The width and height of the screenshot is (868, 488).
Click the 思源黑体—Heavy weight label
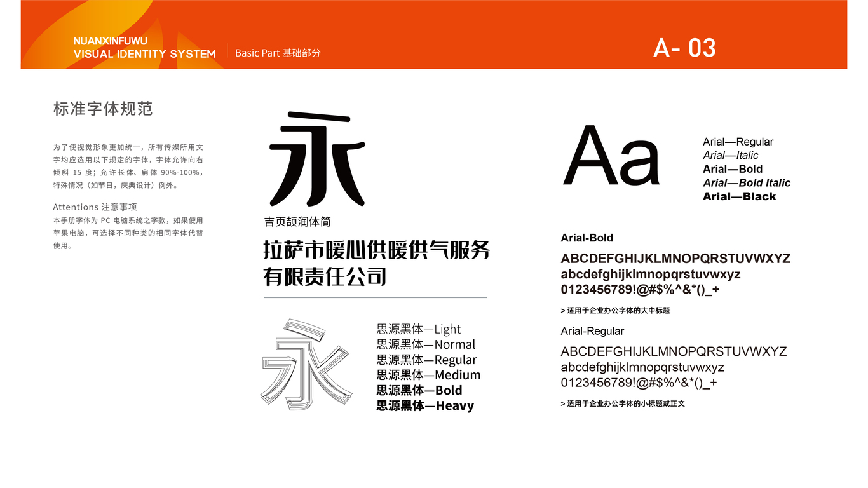coord(425,405)
